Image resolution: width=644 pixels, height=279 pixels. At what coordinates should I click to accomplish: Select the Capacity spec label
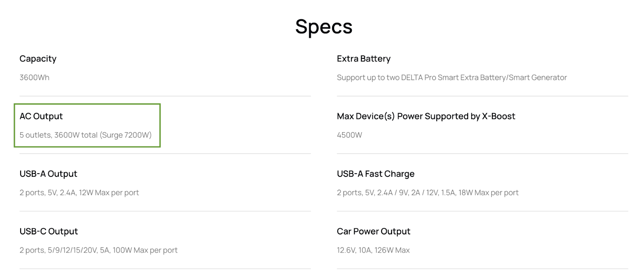tap(38, 59)
